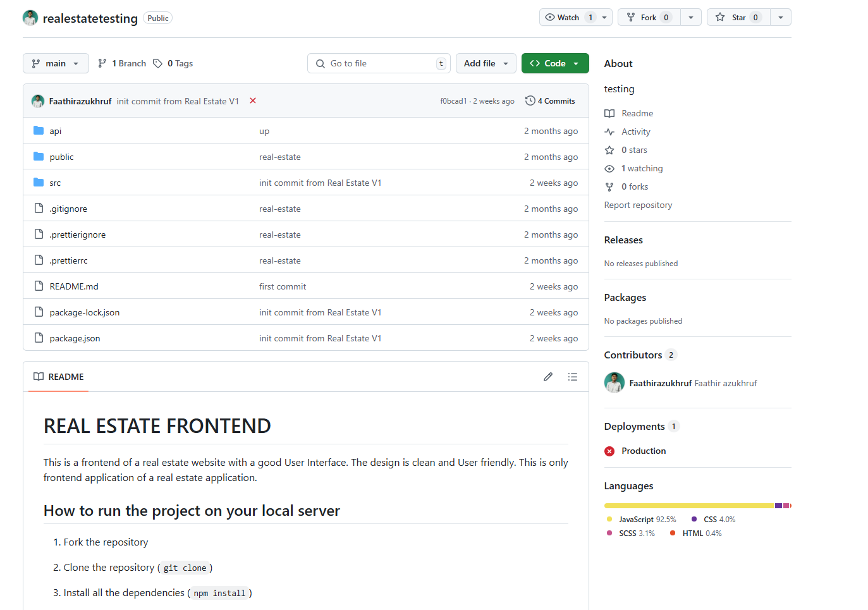The height and width of the screenshot is (610, 868).
Task: Select the README tab
Action: tap(58, 377)
